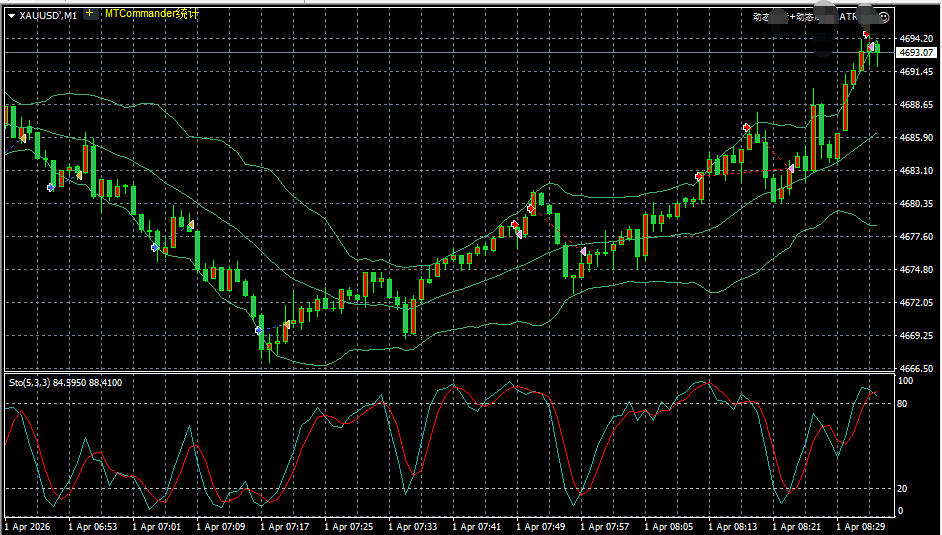Click the smiley face expert advisor icon
The width and height of the screenshot is (942, 535).
click(x=884, y=17)
